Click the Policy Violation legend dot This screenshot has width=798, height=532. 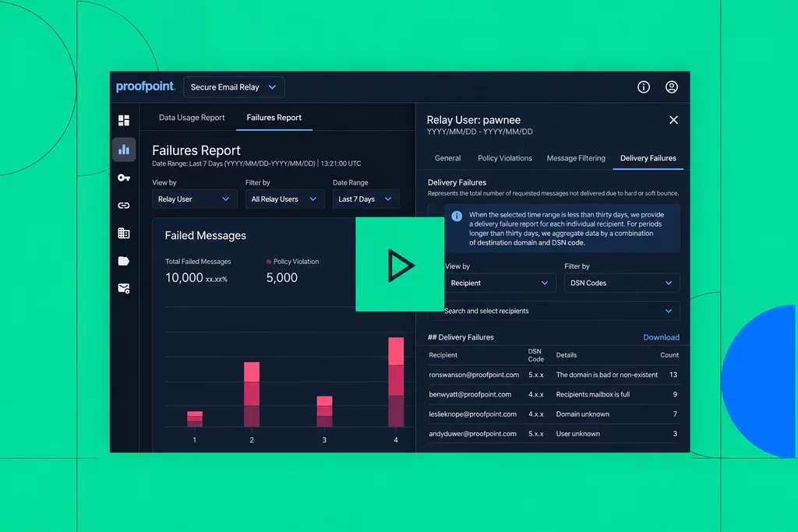tap(269, 262)
